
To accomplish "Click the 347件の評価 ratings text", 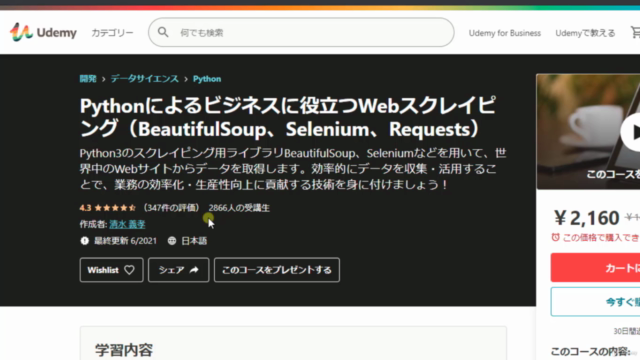I will coord(171,208).
